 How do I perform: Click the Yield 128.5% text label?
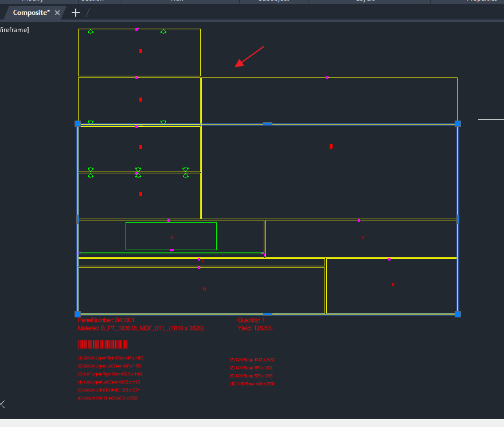coord(255,328)
